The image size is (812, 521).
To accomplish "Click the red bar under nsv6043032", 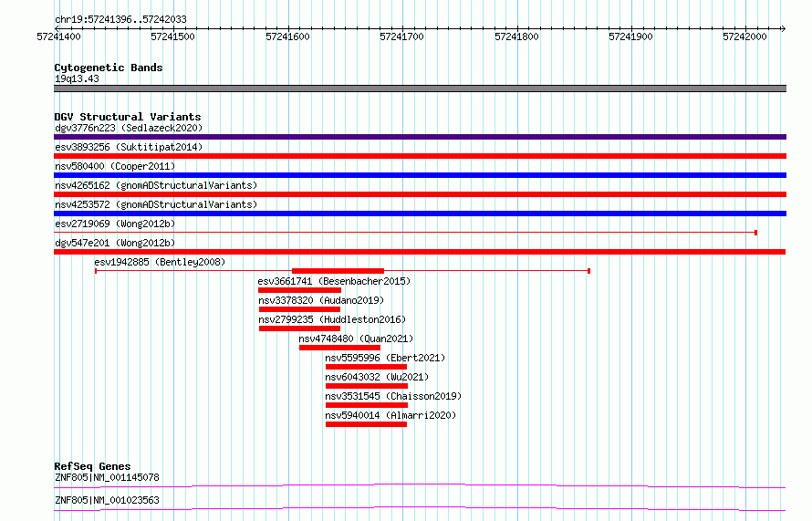I will click(367, 386).
